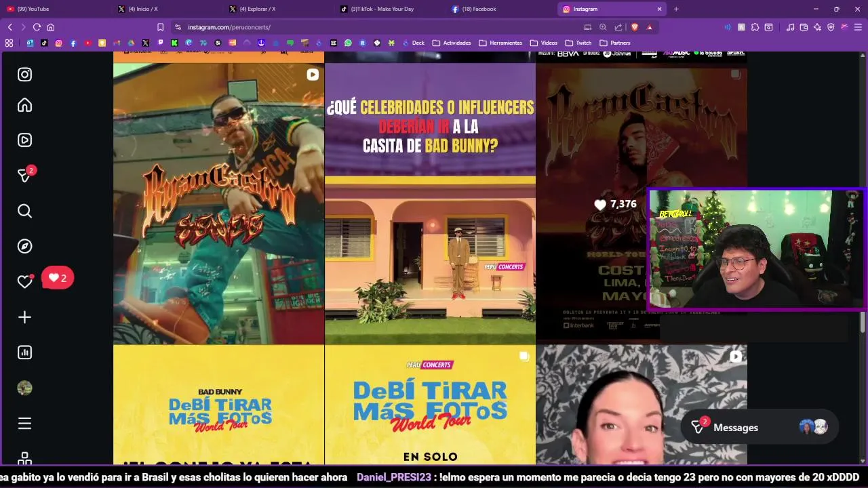Open Explore compass icon in sidebar
868x488 pixels.
[x=24, y=246]
